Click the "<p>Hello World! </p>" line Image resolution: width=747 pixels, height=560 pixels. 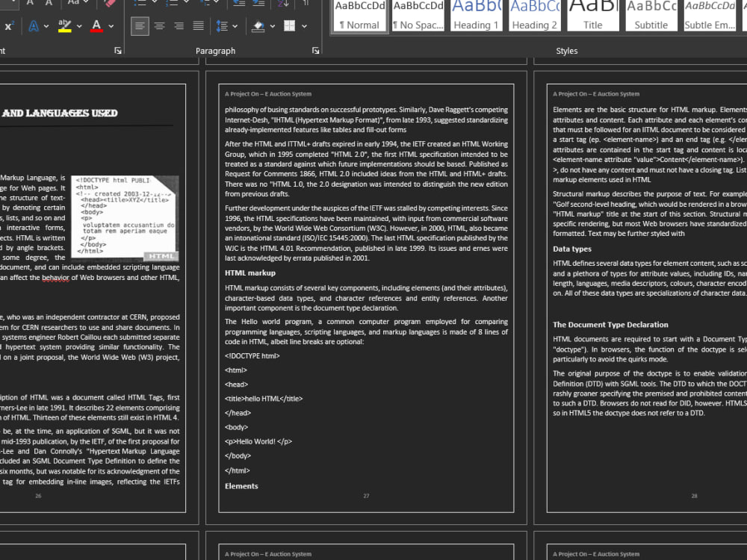258,441
